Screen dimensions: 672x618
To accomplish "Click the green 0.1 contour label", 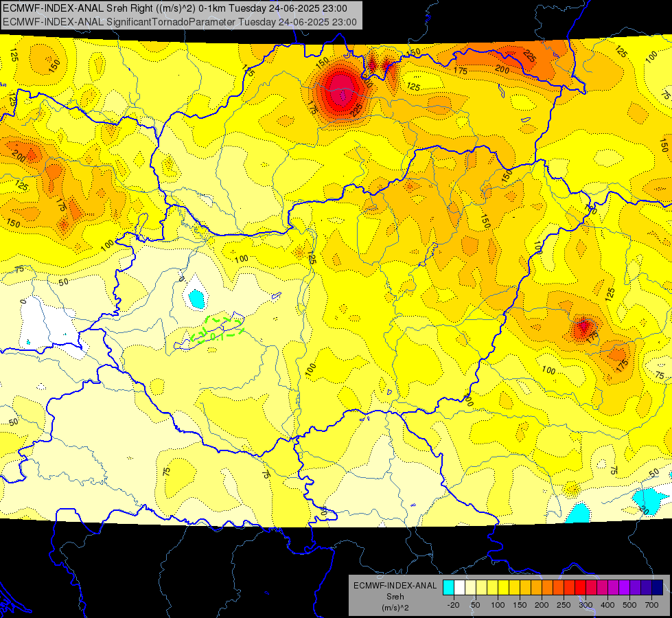I will pyautogui.click(x=217, y=336).
